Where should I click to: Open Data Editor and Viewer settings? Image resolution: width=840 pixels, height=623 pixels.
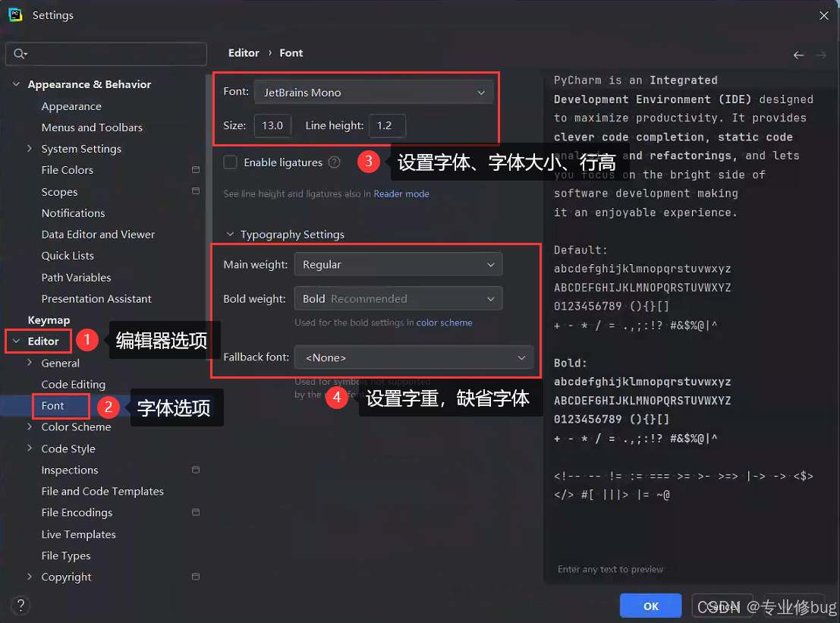pyautogui.click(x=97, y=234)
